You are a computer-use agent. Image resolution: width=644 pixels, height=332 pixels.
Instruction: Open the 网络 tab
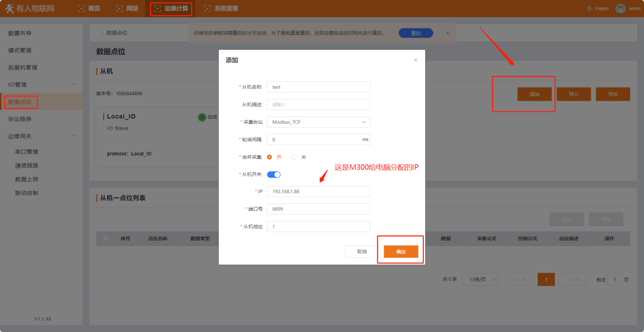coord(127,9)
